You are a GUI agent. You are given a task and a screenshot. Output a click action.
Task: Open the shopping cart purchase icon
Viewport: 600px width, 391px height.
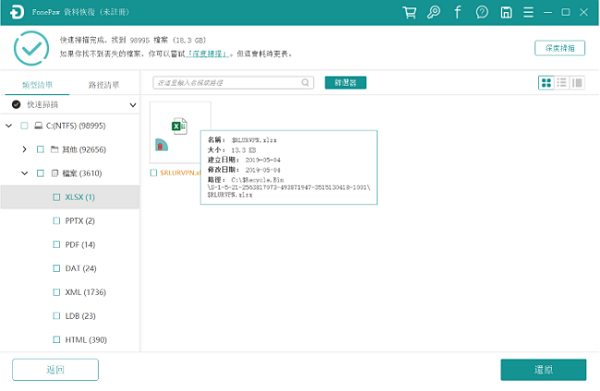coord(409,12)
